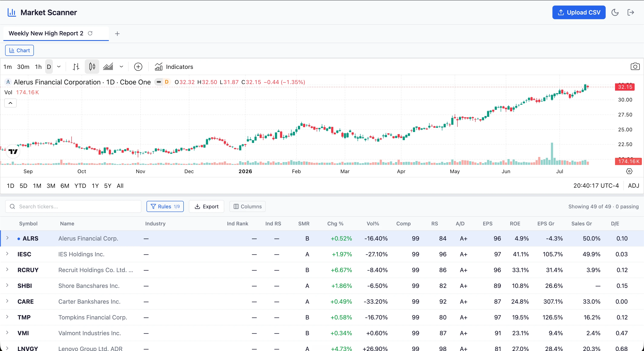Set the chart range to 3M
Viewport: 644px width, 351px height.
tap(51, 186)
